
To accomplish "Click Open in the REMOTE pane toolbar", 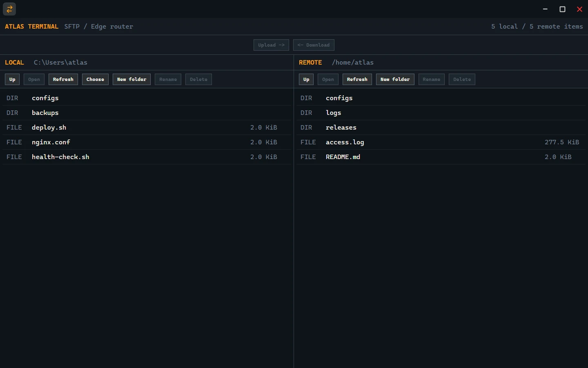I will 328,79.
